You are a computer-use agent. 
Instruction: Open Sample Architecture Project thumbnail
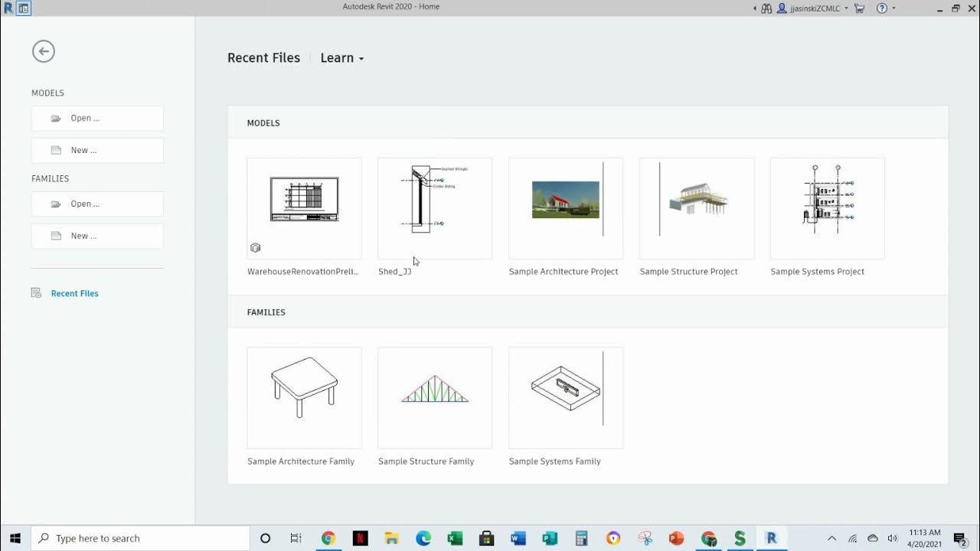pyautogui.click(x=566, y=208)
